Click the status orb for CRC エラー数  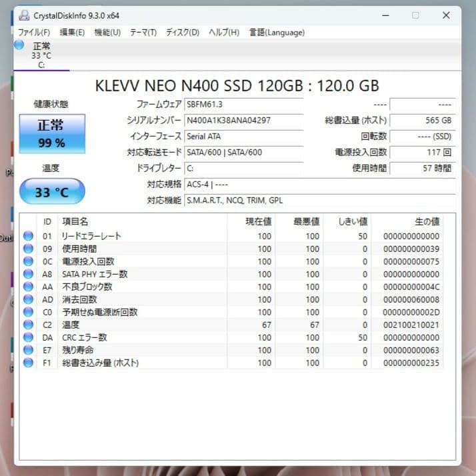tap(28, 337)
